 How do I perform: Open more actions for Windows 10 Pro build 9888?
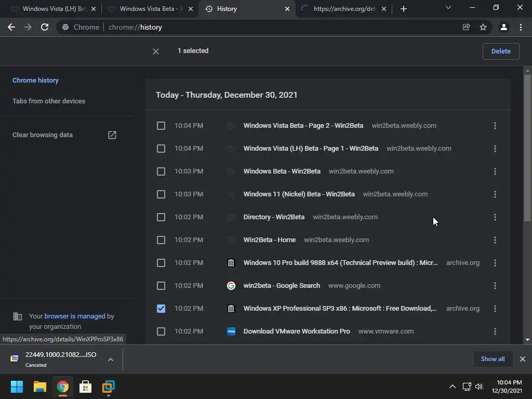(495, 263)
